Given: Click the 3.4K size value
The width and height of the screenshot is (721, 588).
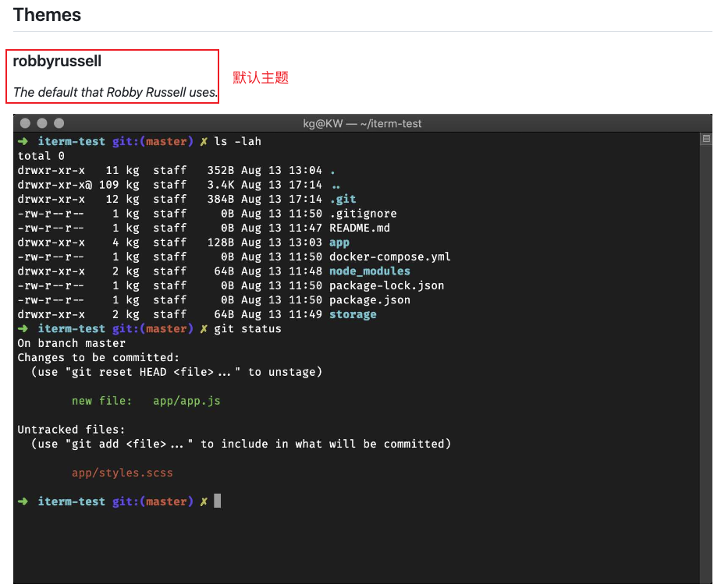Looking at the screenshot, I should click(220, 185).
